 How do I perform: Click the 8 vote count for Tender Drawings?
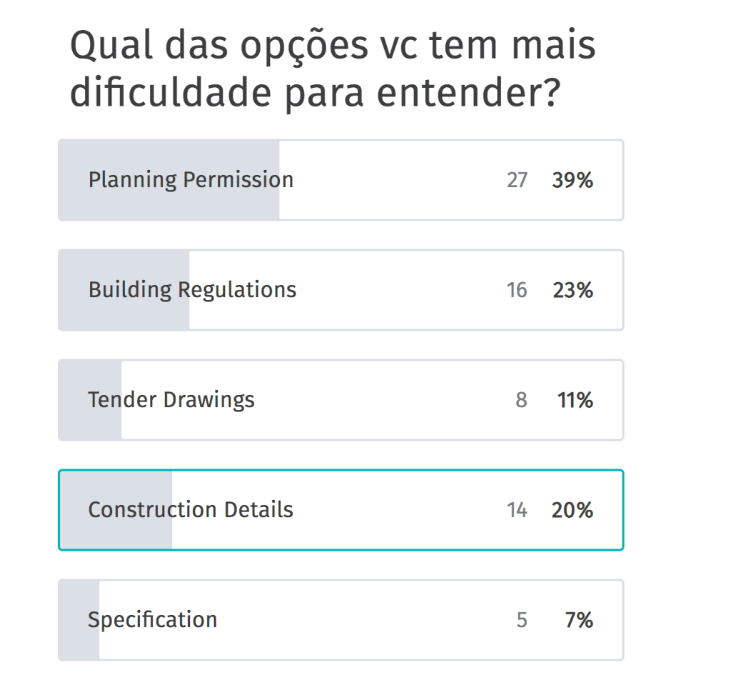click(521, 401)
